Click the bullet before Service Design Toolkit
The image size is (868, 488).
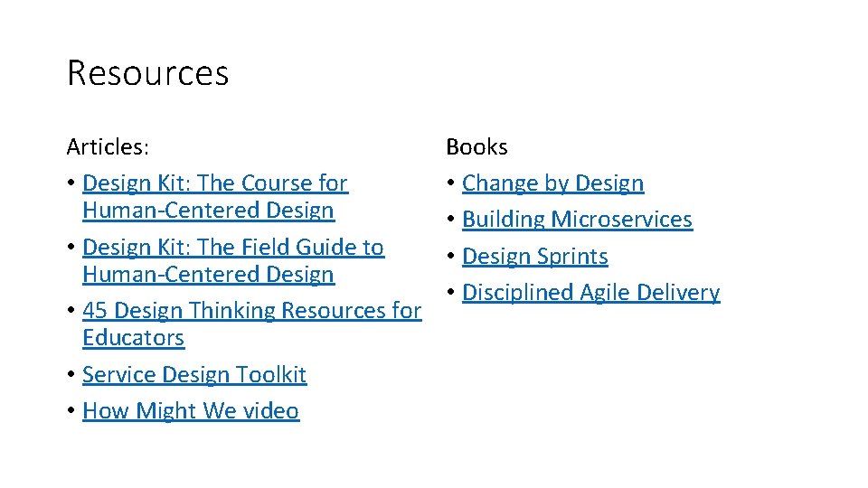click(x=71, y=376)
